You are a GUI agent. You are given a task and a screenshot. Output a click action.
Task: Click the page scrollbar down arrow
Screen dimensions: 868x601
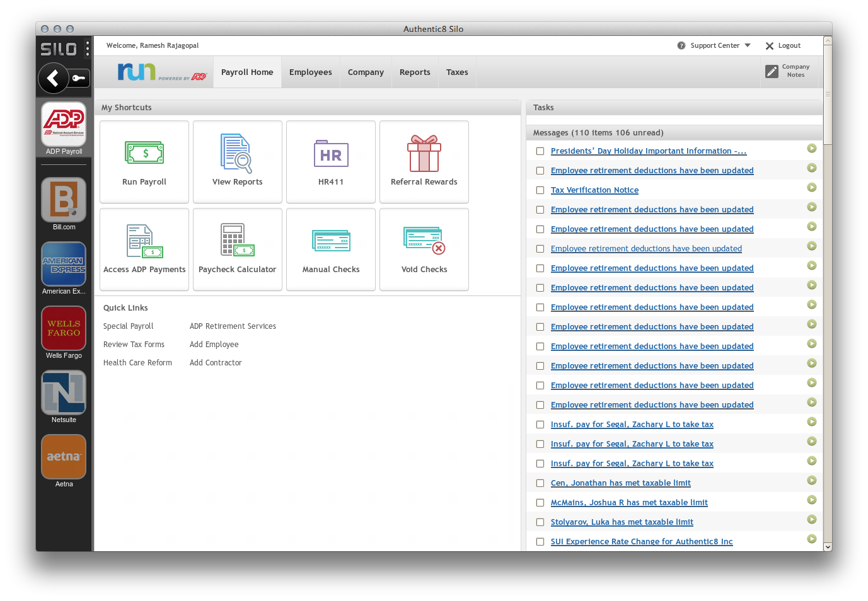pyautogui.click(x=828, y=547)
